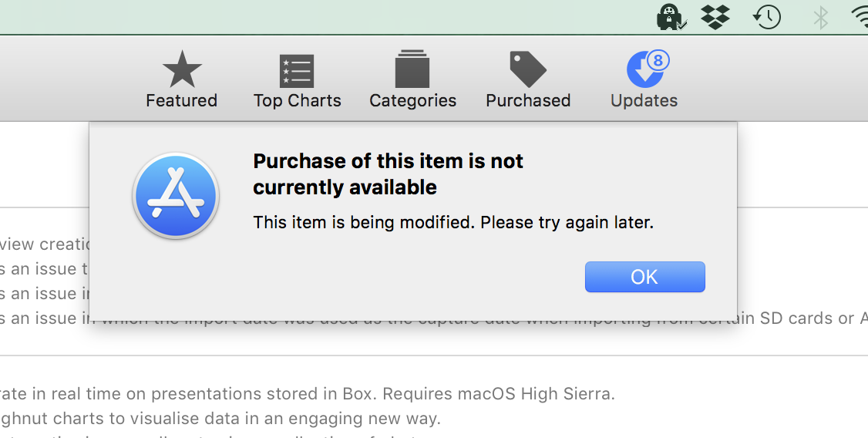Viewport: 868px width, 438px height.
Task: Click the Bluetooth status icon
Action: pyautogui.click(x=820, y=18)
